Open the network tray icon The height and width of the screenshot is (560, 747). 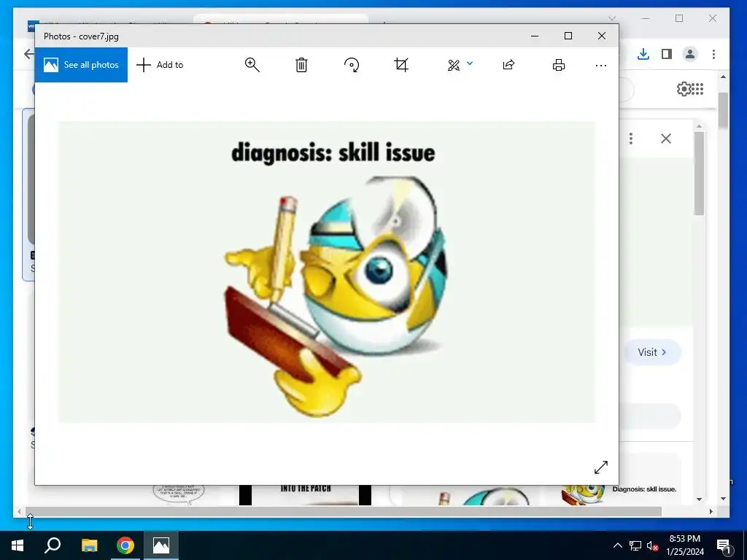tap(635, 545)
